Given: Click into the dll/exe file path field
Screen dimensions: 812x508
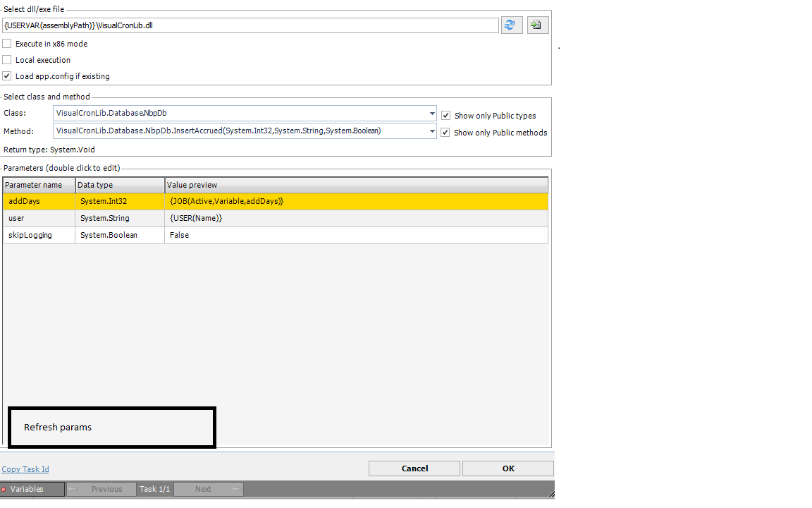Looking at the screenshot, I should 250,25.
